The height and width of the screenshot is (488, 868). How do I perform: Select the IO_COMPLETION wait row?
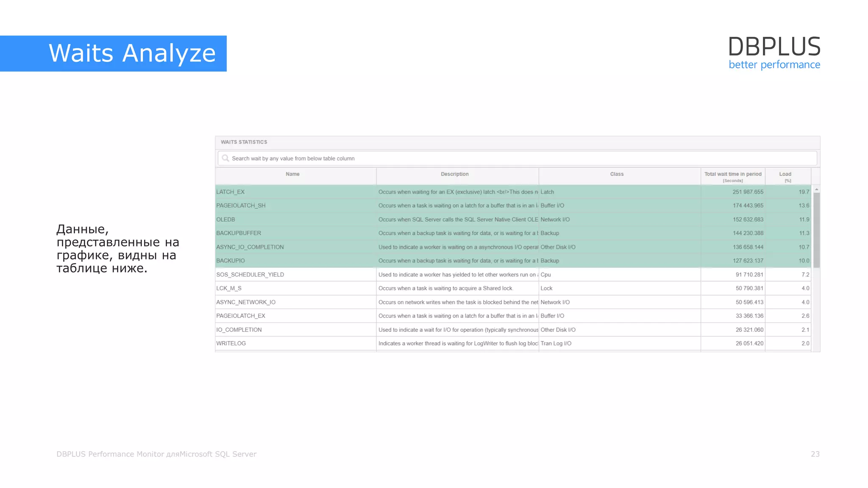pyautogui.click(x=513, y=330)
